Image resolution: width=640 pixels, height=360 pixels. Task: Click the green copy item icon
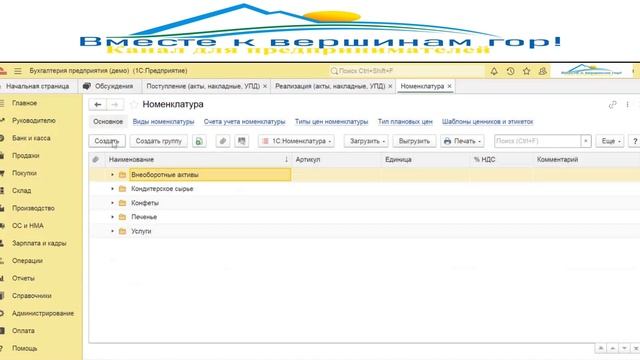click(x=199, y=141)
